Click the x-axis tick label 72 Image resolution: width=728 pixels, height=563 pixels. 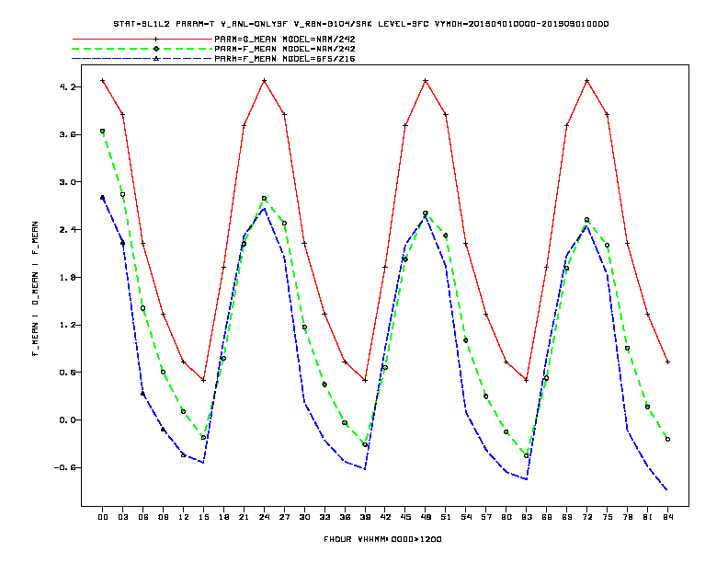586,517
